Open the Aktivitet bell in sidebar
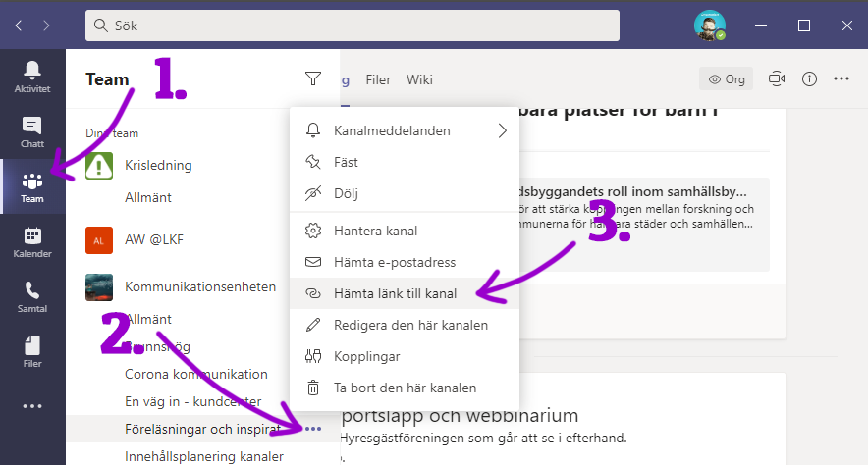Viewport: 868px width, 465px height. pyautogui.click(x=32, y=77)
